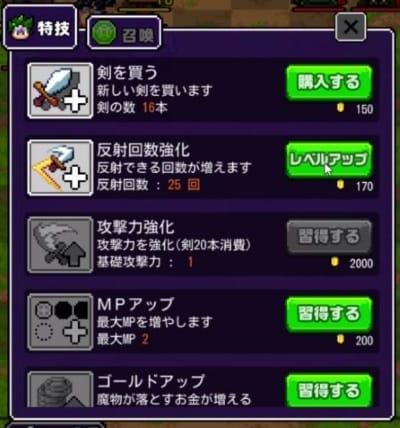The width and height of the screenshot is (400, 428).
Task: Learn gold up with 習得する button
Action: pos(329,390)
